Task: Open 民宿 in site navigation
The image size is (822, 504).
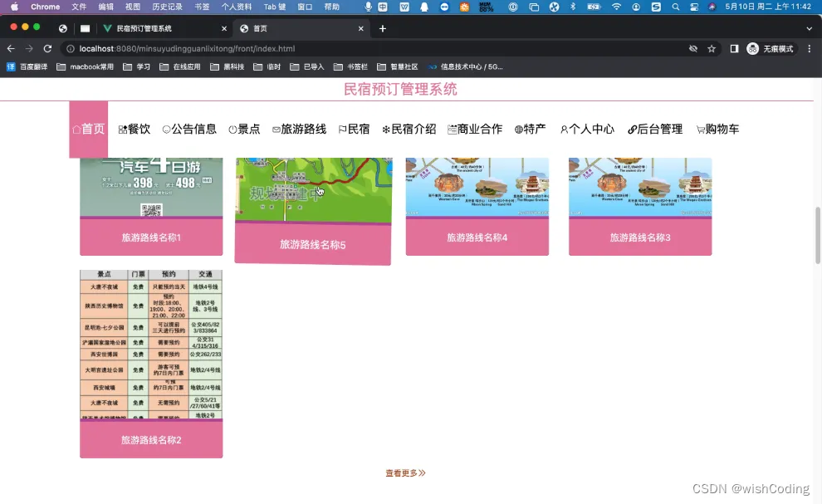Action: [354, 129]
